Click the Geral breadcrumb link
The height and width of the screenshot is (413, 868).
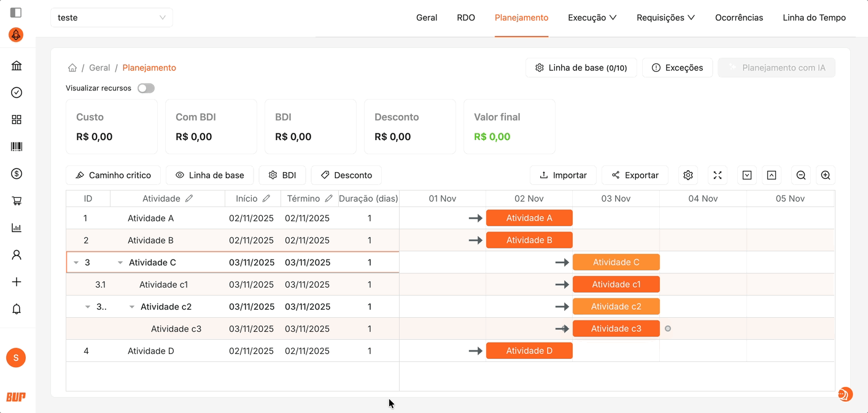[x=99, y=68]
